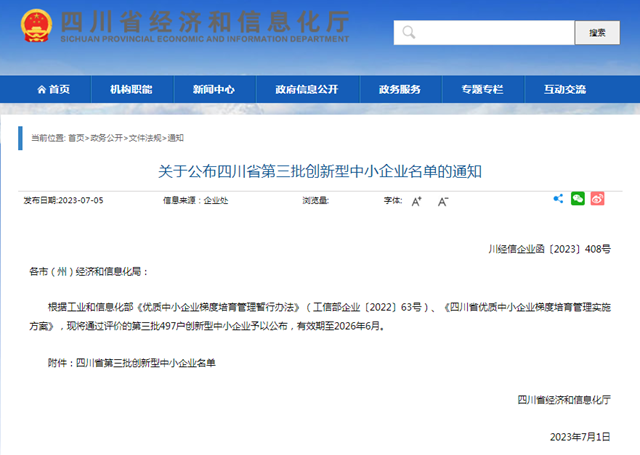Screen dimensions: 640x455
Task: Open attachment 四川省第三批创新型中小企业名单
Action: pyautogui.click(x=146, y=363)
